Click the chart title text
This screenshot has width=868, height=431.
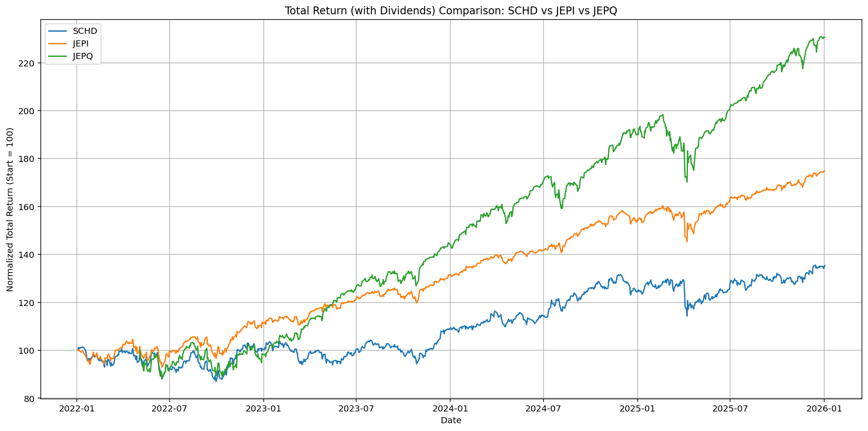(x=451, y=11)
